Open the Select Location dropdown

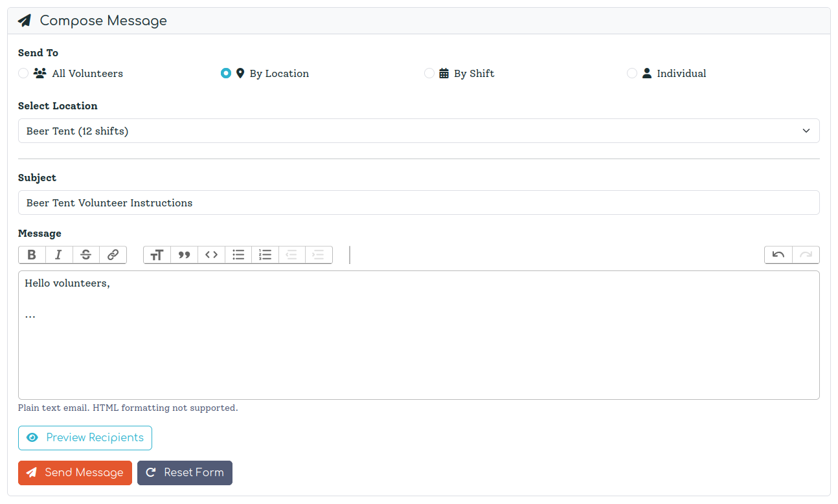click(418, 130)
